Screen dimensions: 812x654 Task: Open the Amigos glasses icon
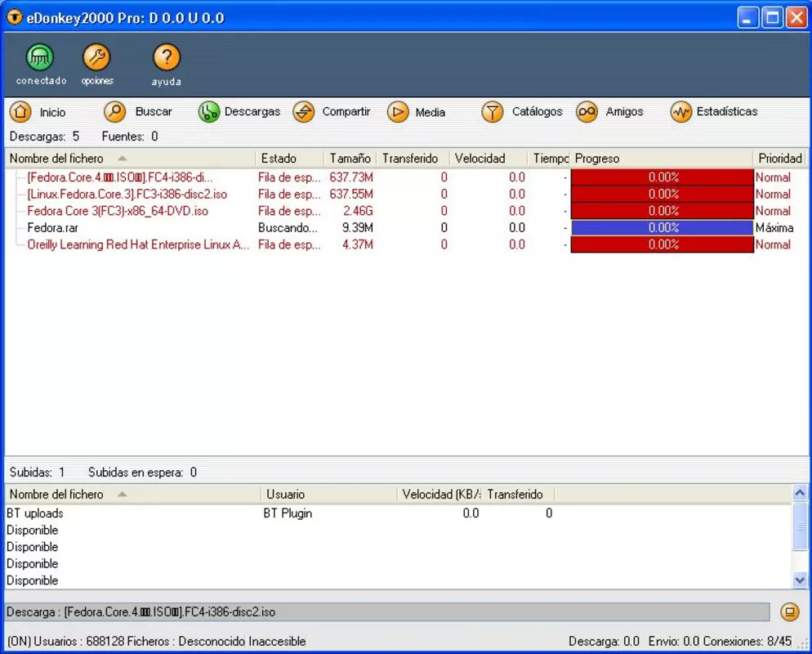pyautogui.click(x=587, y=112)
